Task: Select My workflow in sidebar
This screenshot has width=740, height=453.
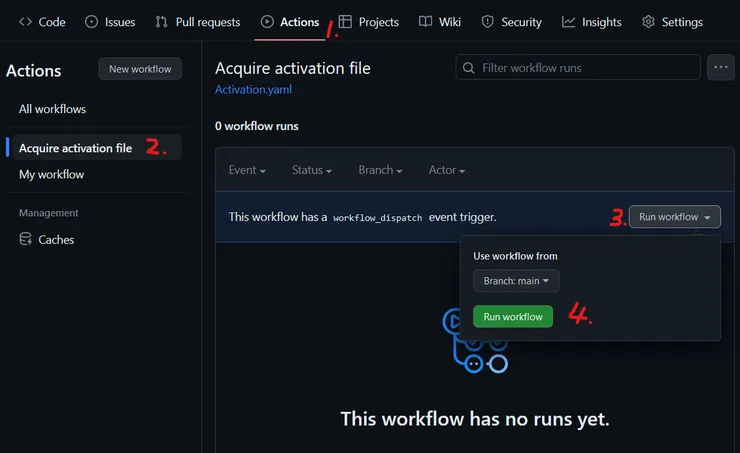Action: (x=51, y=175)
